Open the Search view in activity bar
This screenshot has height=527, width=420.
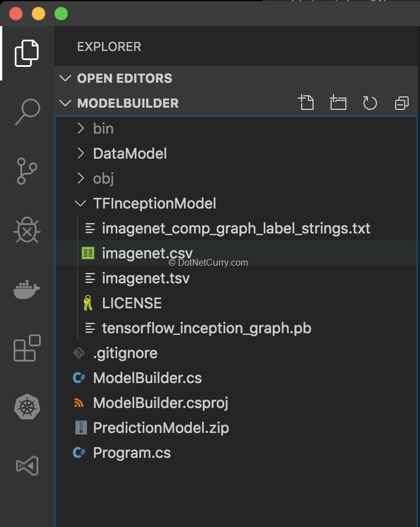pos(27,112)
